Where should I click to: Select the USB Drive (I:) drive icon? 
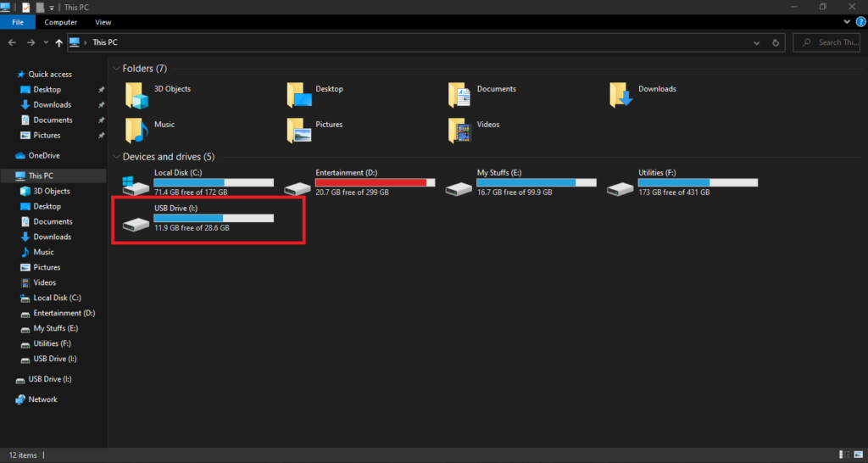(x=136, y=225)
